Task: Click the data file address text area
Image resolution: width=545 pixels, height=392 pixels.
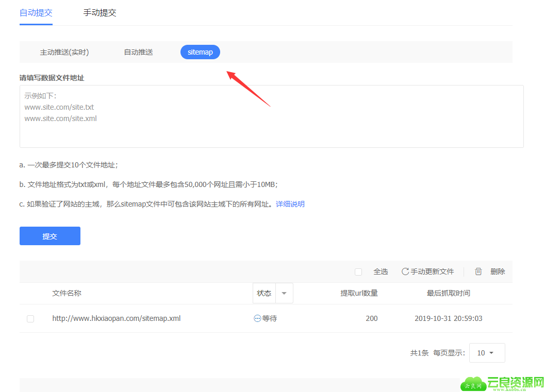Action: [x=271, y=116]
